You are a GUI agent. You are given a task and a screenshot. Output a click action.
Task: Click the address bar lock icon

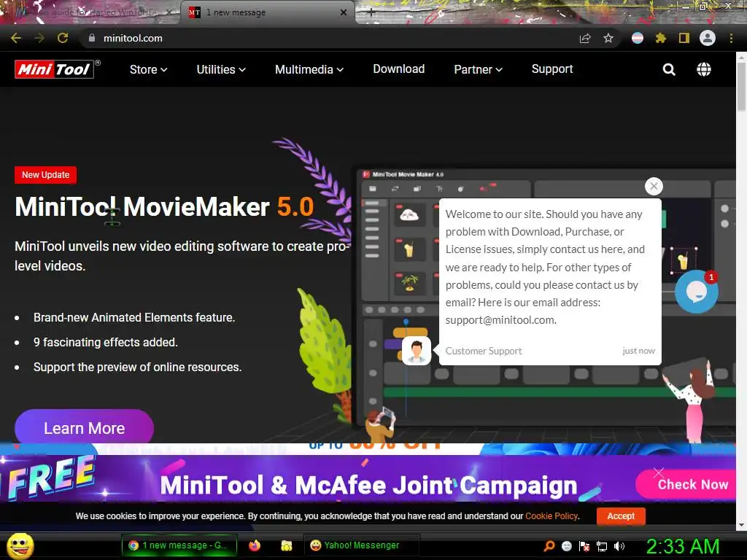point(91,38)
